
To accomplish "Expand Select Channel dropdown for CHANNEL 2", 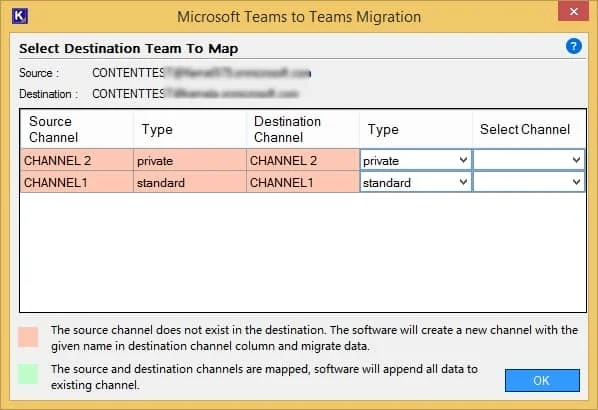I will click(x=528, y=160).
